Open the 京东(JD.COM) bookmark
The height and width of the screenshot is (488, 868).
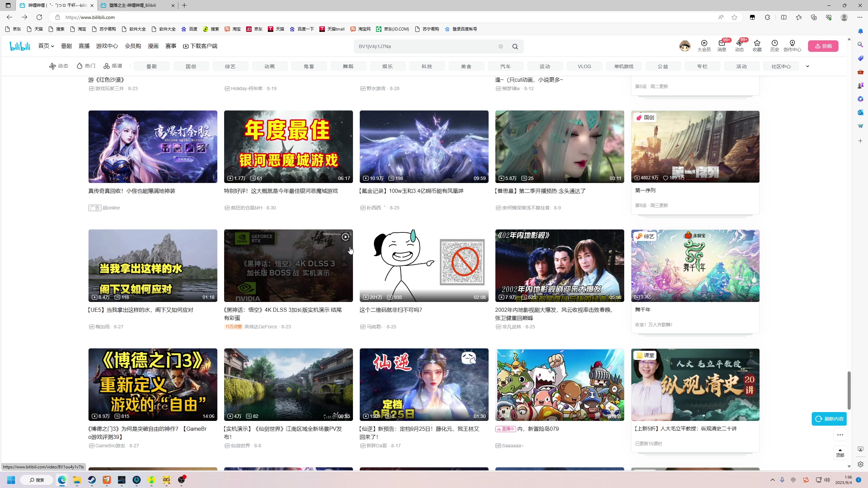pyautogui.click(x=393, y=29)
